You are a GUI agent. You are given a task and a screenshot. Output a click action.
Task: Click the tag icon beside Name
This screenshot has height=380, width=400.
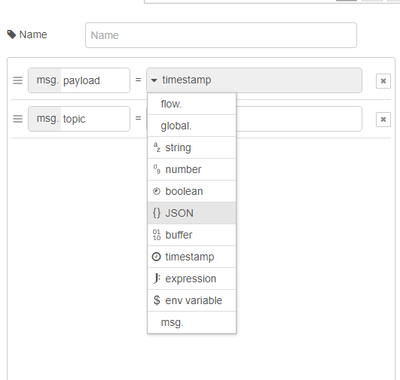click(x=11, y=34)
